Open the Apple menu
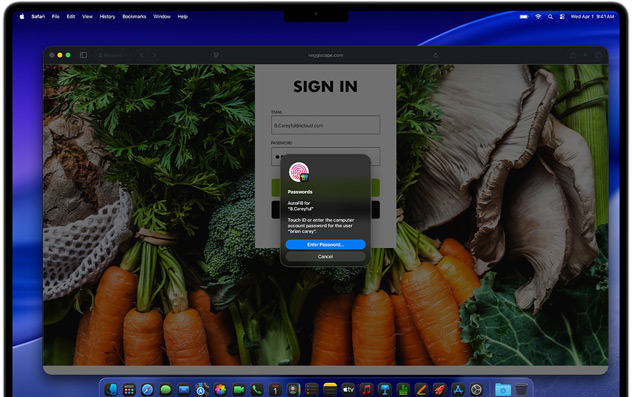Image resolution: width=632 pixels, height=397 pixels. (22, 17)
